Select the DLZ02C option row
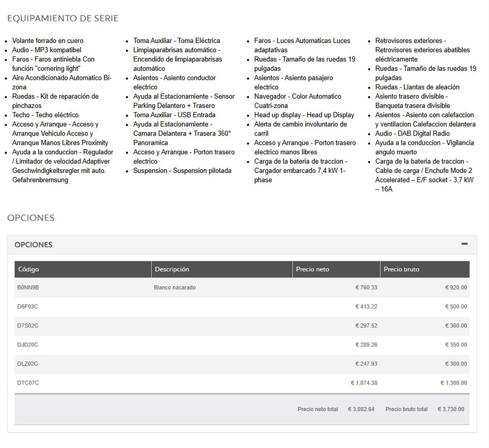 (x=28, y=364)
